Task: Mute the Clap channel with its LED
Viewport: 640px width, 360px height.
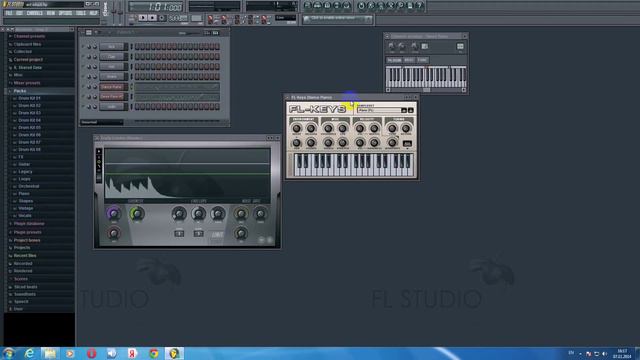Action: pos(82,56)
